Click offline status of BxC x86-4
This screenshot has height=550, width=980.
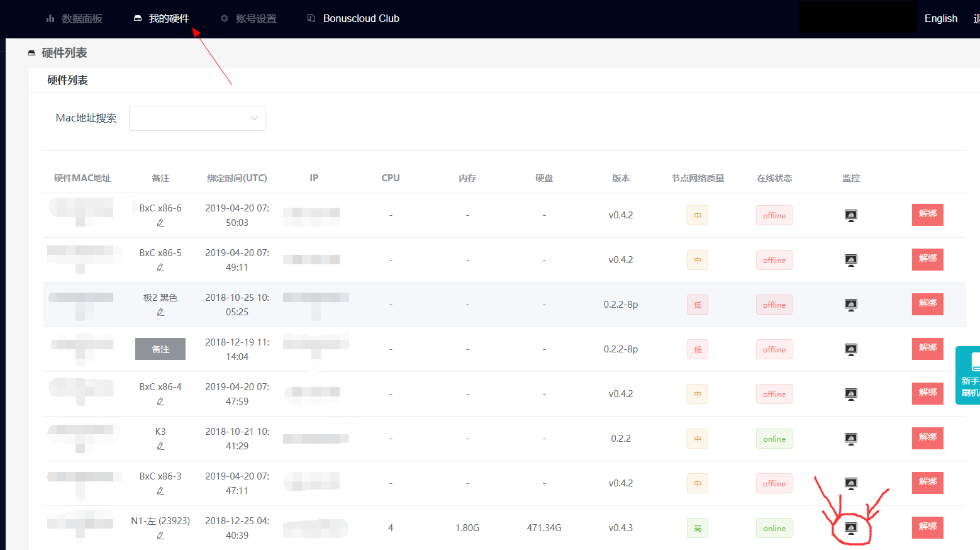774,394
